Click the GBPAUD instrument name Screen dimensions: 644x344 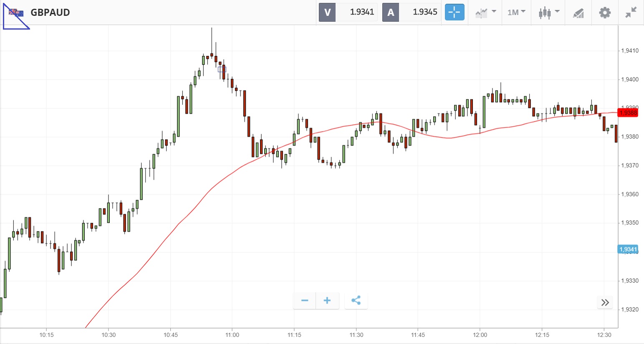(x=50, y=13)
